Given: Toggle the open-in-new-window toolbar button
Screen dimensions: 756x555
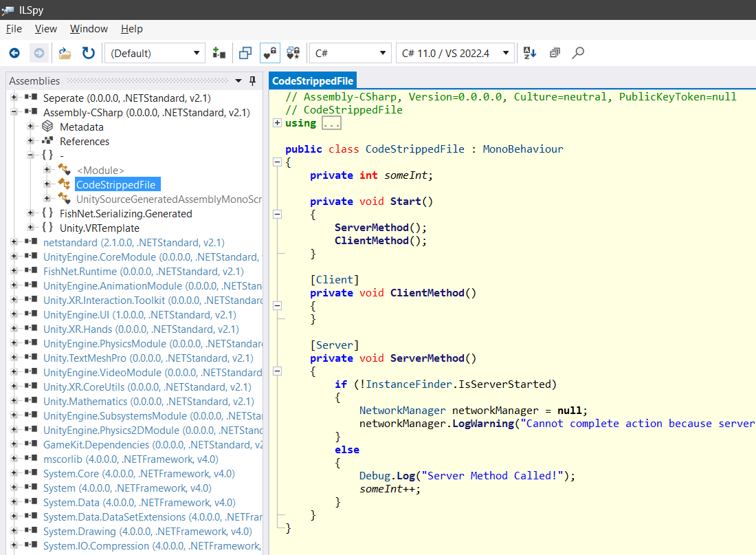Looking at the screenshot, I should [245, 53].
